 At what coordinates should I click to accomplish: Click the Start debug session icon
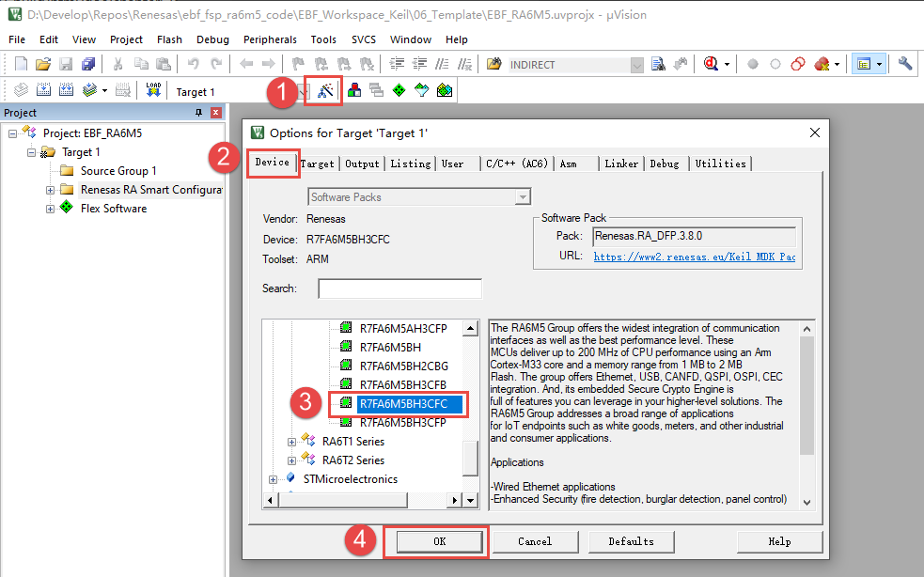pos(711,64)
